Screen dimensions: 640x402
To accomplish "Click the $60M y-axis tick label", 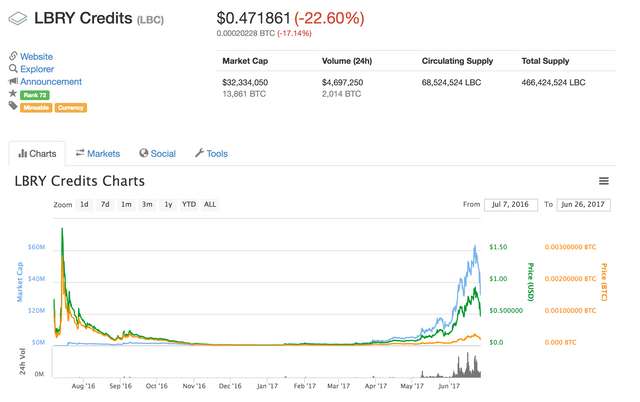I will (36, 247).
